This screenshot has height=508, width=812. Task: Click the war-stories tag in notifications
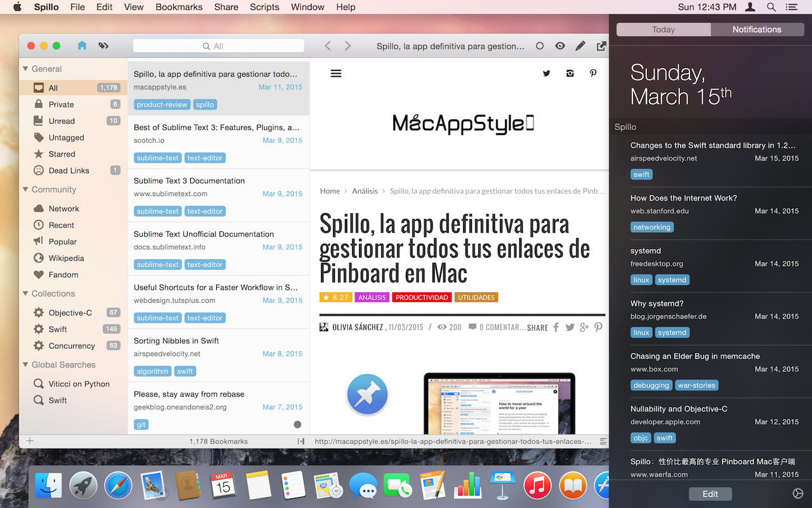697,385
